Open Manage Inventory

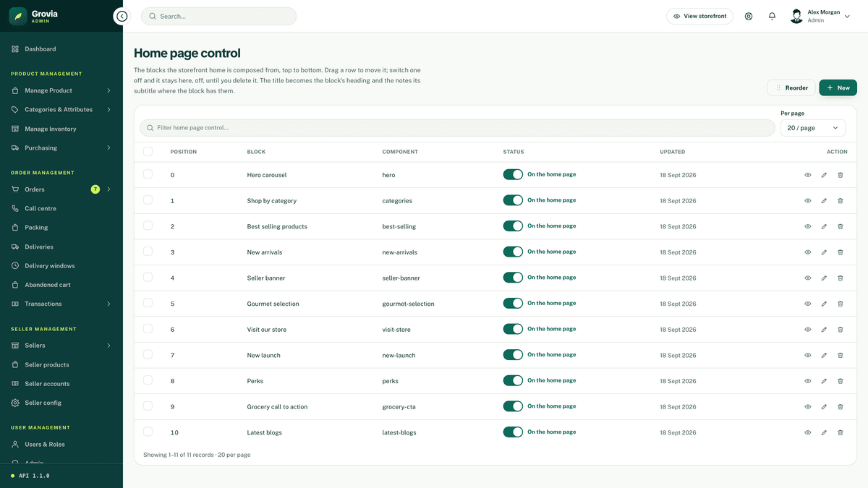61,129
